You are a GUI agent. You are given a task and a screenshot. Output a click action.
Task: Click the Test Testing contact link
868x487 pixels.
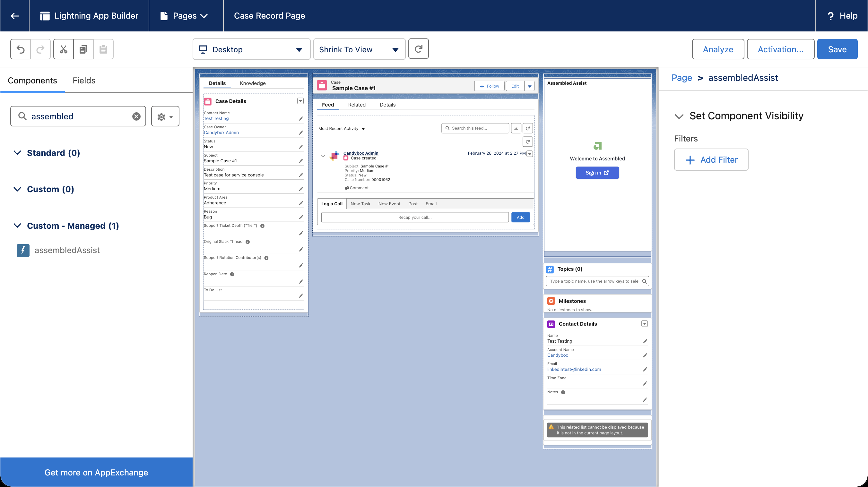pyautogui.click(x=216, y=119)
